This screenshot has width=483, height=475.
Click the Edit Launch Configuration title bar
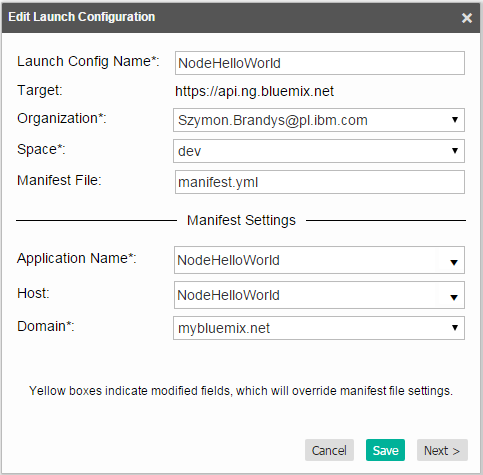click(241, 18)
